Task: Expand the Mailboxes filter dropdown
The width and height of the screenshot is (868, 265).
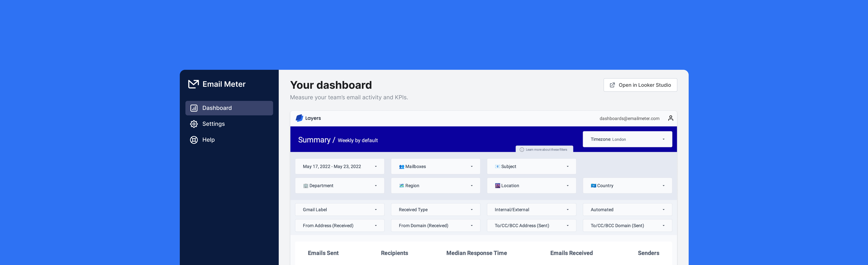Action: click(435, 167)
